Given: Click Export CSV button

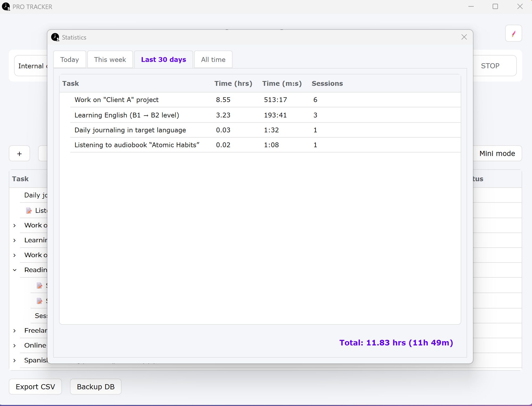Looking at the screenshot, I should (35, 387).
